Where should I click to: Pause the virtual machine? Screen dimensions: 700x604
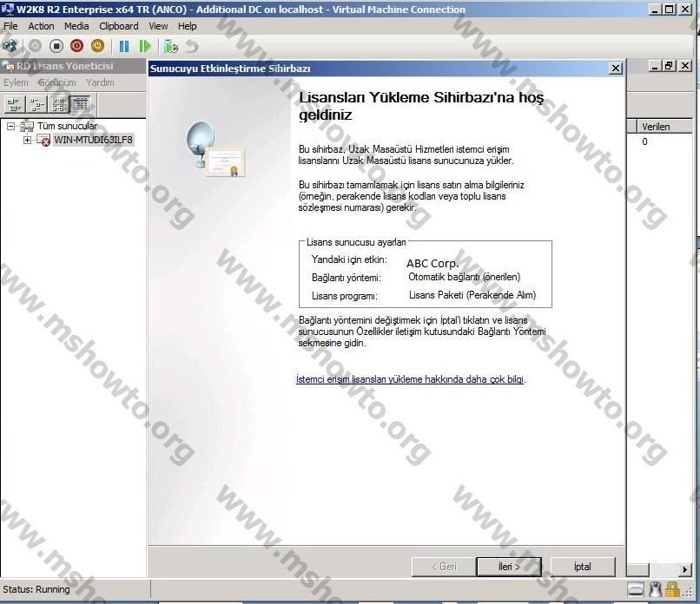pyautogui.click(x=124, y=46)
